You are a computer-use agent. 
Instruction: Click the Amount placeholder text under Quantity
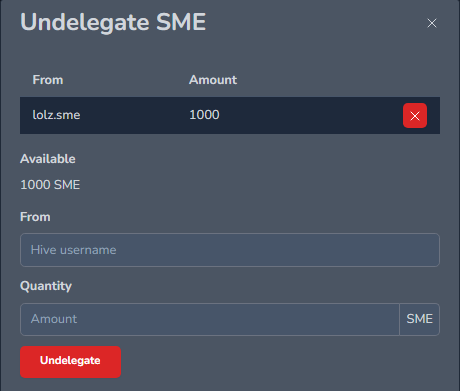coord(54,319)
